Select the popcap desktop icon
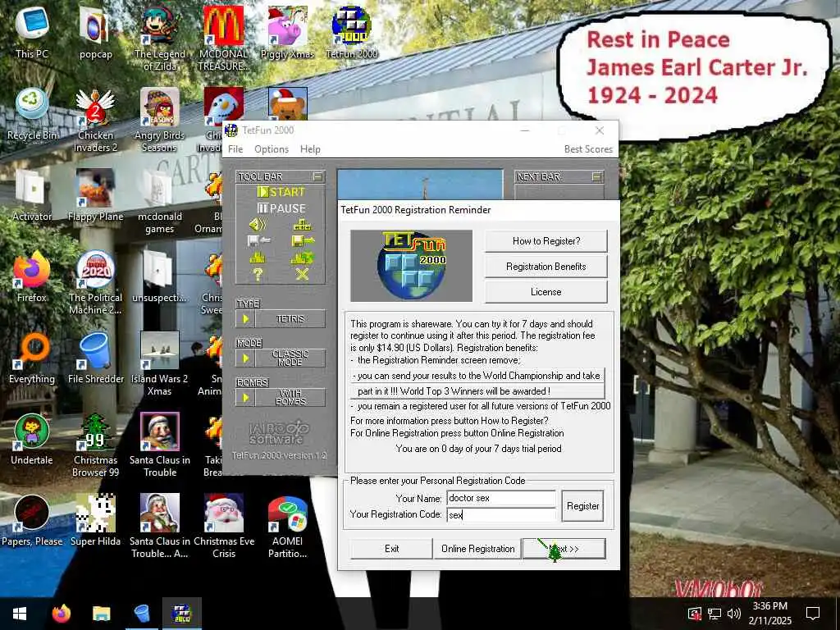 pos(95,32)
